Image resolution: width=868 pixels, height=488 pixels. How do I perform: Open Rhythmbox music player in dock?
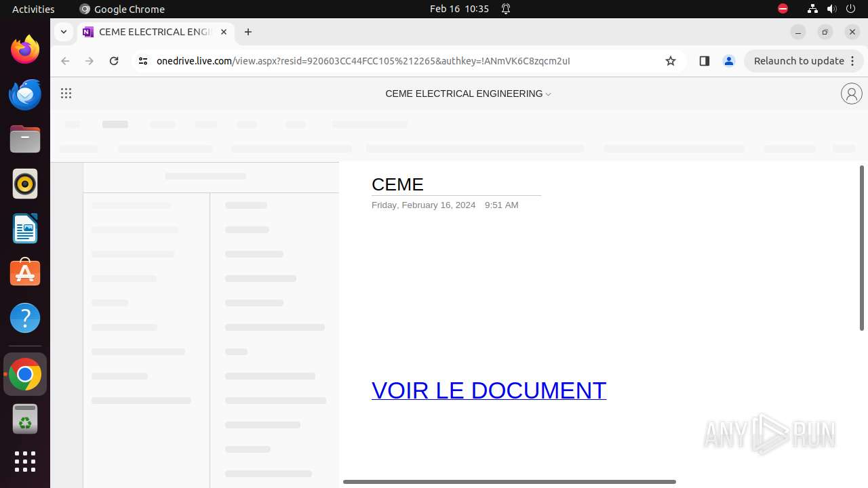coord(25,184)
